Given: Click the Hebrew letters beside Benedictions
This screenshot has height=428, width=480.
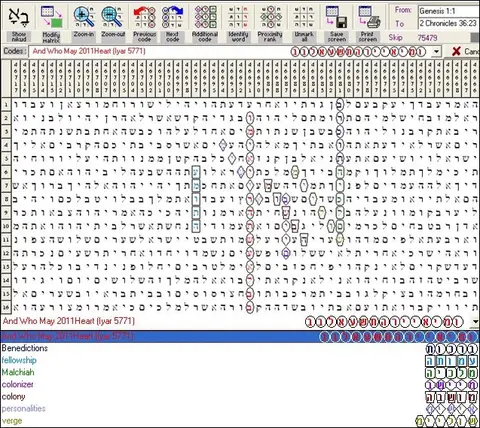Looking at the screenshot, I should 452,349.
